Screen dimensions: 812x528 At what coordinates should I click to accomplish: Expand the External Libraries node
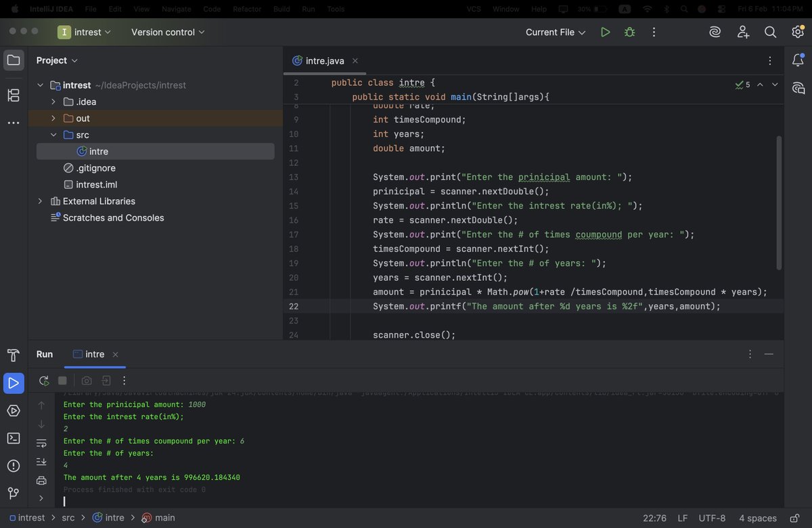click(x=39, y=201)
